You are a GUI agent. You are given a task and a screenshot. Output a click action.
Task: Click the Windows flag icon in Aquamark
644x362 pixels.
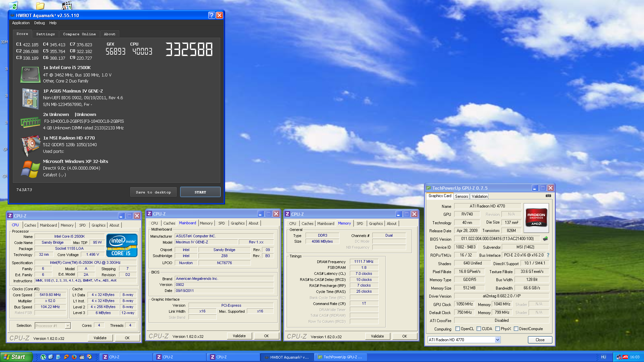[30, 169]
